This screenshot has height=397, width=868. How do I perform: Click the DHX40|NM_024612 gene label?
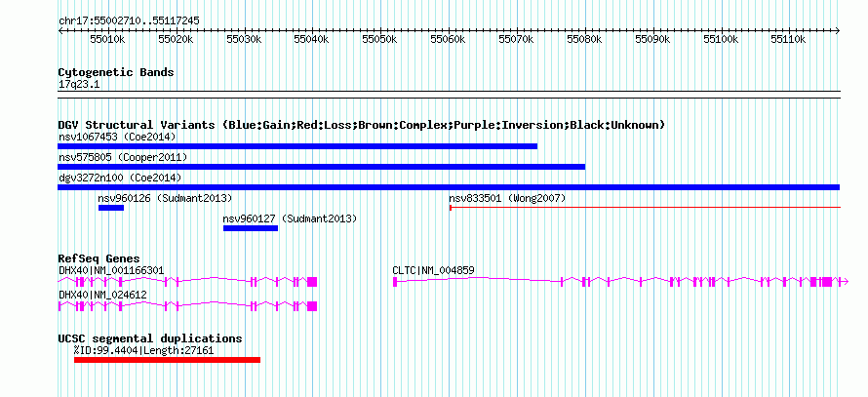(103, 296)
